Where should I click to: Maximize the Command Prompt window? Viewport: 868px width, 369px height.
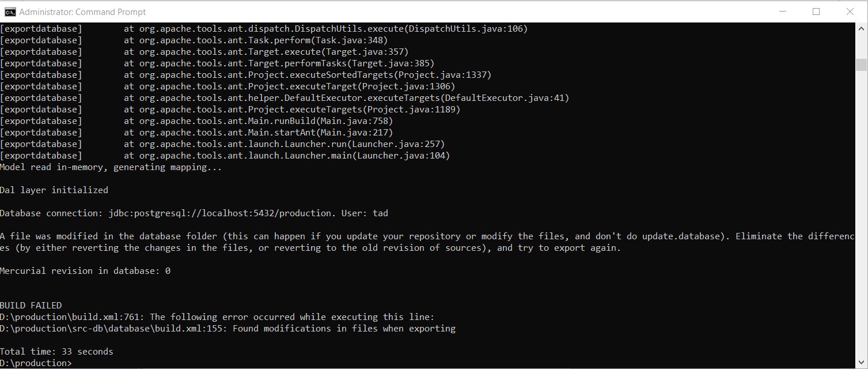coord(816,12)
